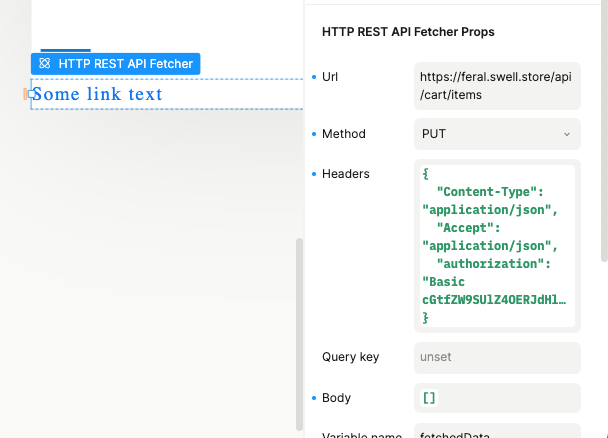The width and height of the screenshot is (608, 438).
Task: Click the 'Some link text' link
Action: (97, 94)
